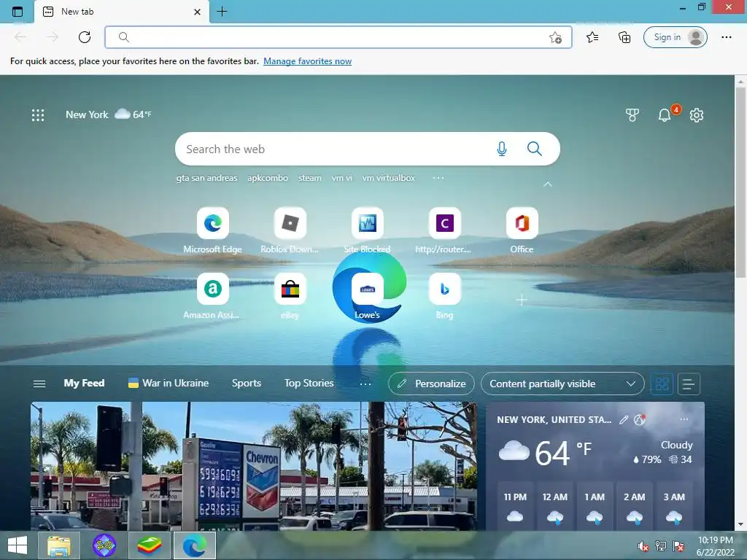This screenshot has height=560, width=747.
Task: Click the web search magnifier icon
Action: (535, 149)
